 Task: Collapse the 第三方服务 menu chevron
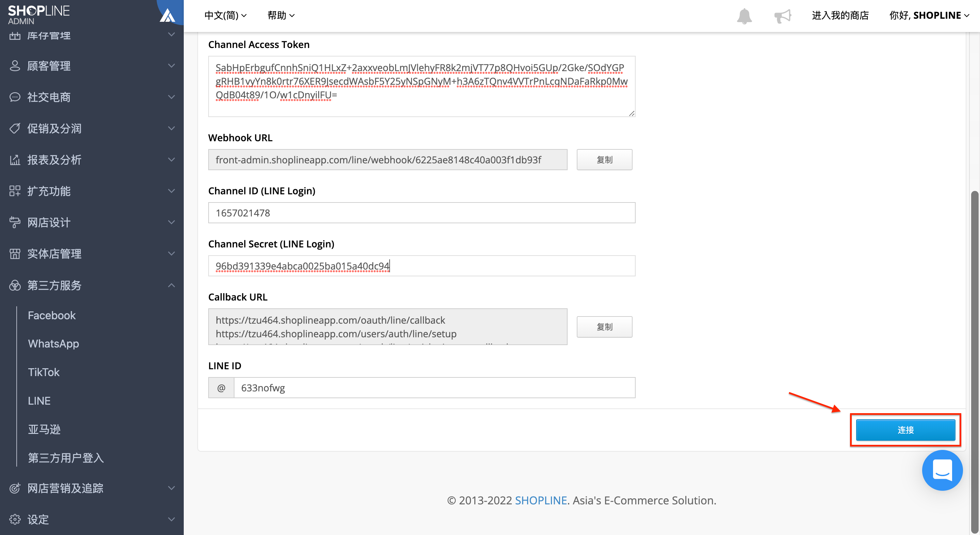[171, 286]
